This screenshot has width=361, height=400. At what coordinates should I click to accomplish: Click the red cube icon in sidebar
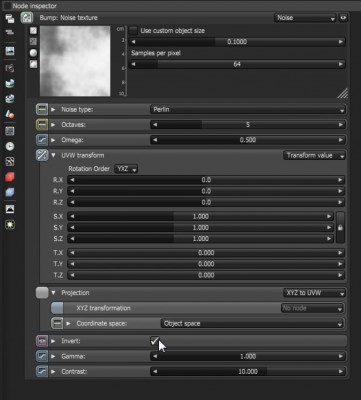pos(10,177)
